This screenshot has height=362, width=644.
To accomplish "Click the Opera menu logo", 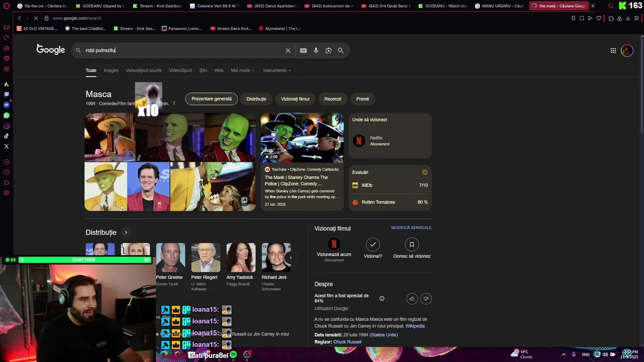I will point(6,6).
